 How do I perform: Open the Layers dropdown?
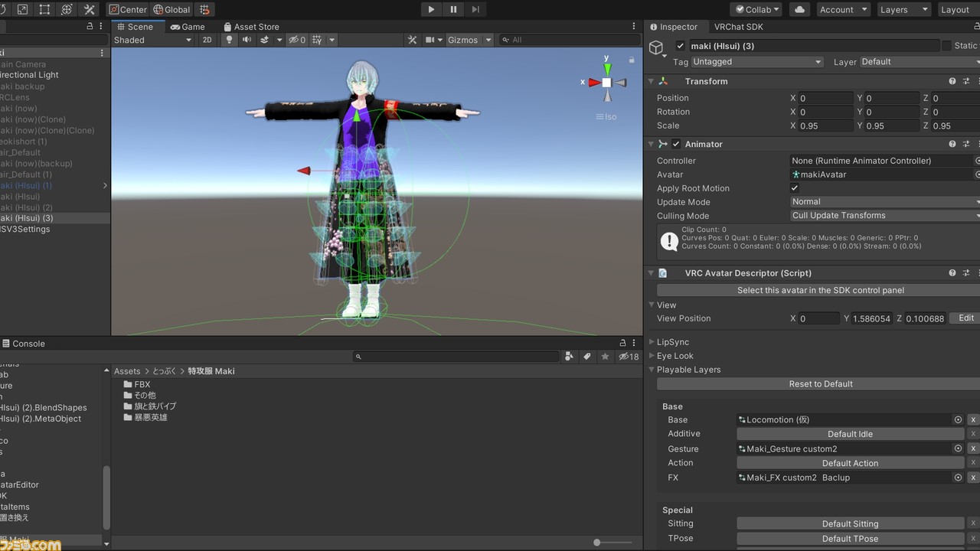(903, 9)
